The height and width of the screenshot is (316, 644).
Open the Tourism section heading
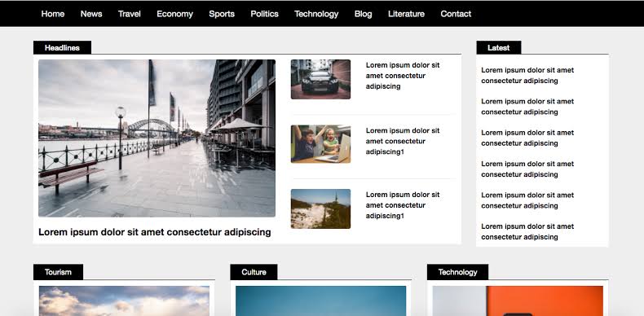tap(58, 272)
